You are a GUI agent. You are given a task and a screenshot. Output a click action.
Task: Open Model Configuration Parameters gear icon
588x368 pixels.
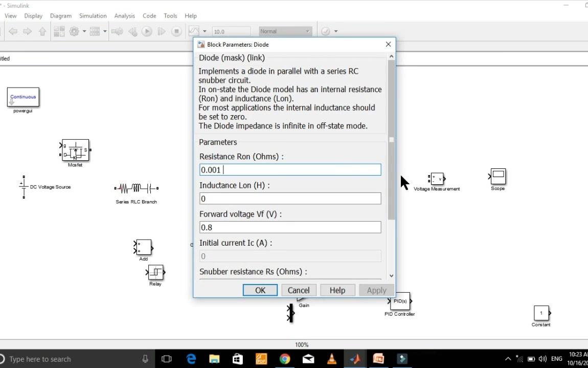(74, 32)
